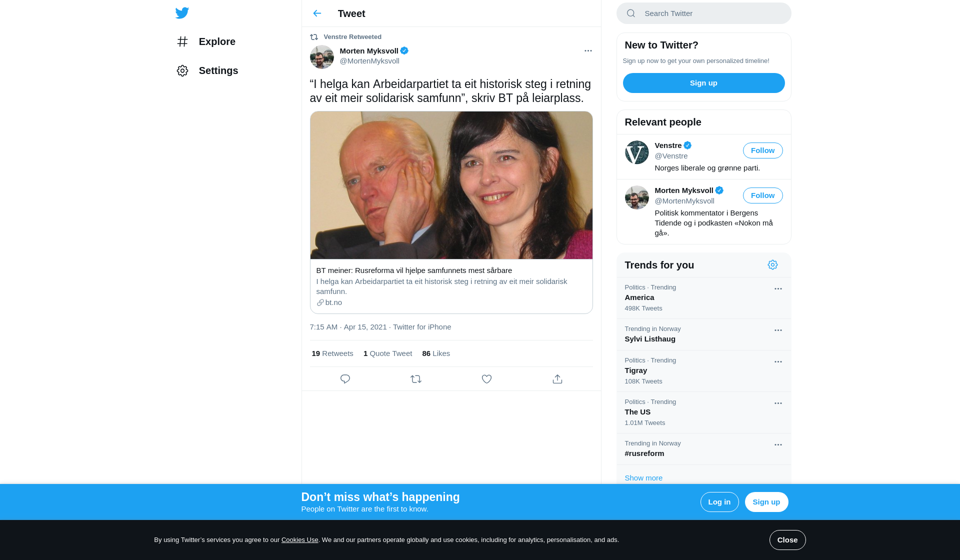The image size is (960, 560).
Task: Open more options for America trend
Action: tap(778, 288)
